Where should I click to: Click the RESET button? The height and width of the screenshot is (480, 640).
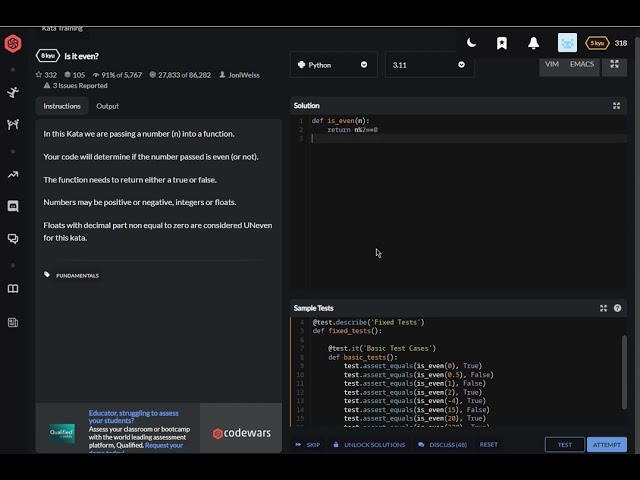click(x=489, y=444)
